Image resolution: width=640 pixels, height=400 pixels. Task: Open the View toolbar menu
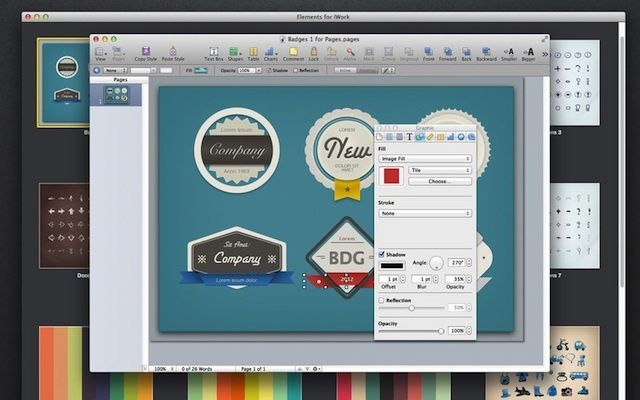101,52
